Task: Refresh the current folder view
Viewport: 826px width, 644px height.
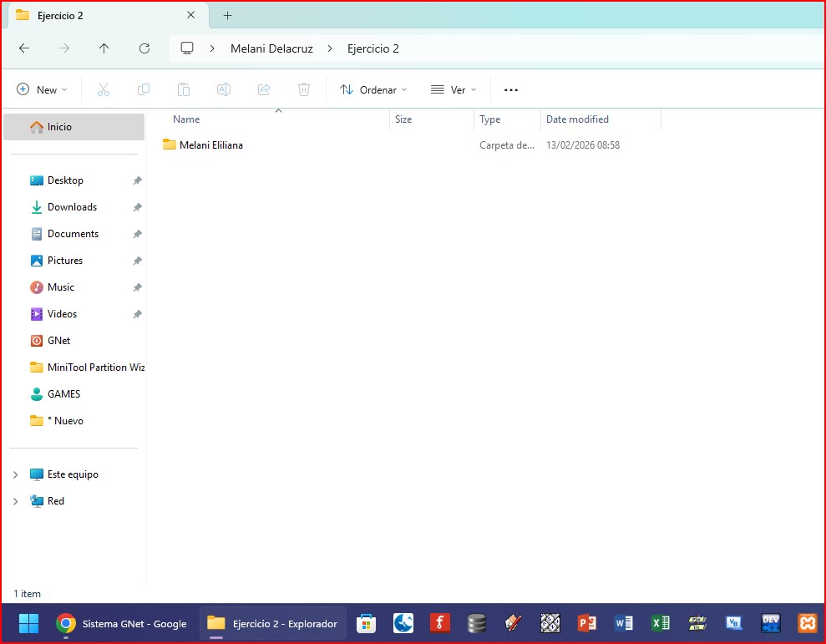Action: coord(144,48)
